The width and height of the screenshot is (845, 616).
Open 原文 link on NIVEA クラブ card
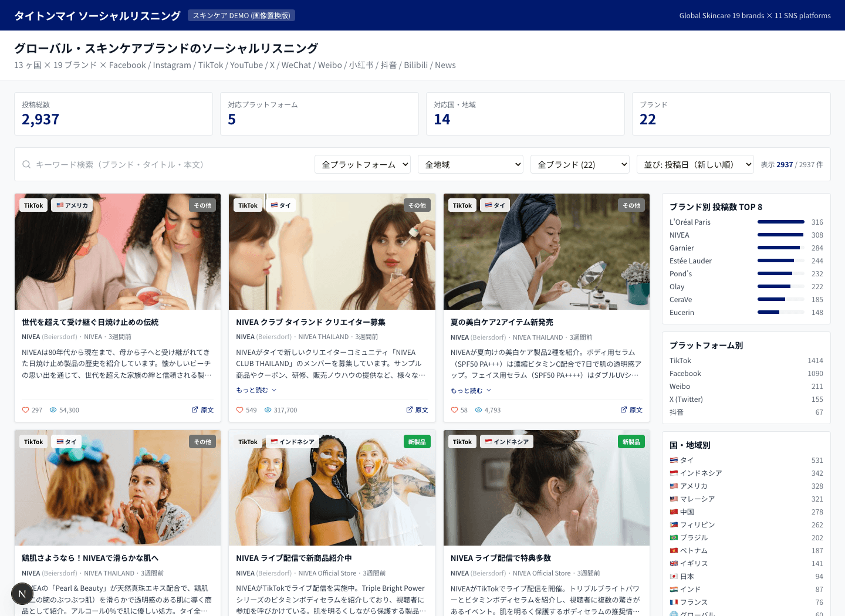pos(417,410)
